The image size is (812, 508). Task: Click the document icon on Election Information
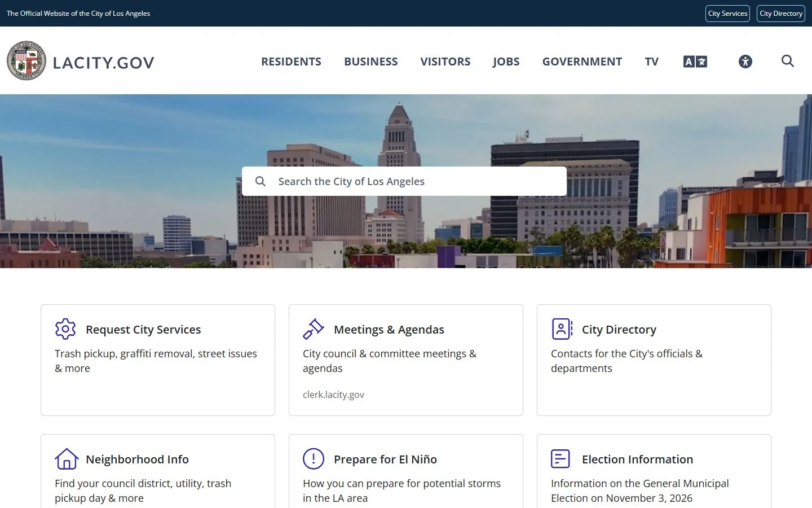point(561,459)
